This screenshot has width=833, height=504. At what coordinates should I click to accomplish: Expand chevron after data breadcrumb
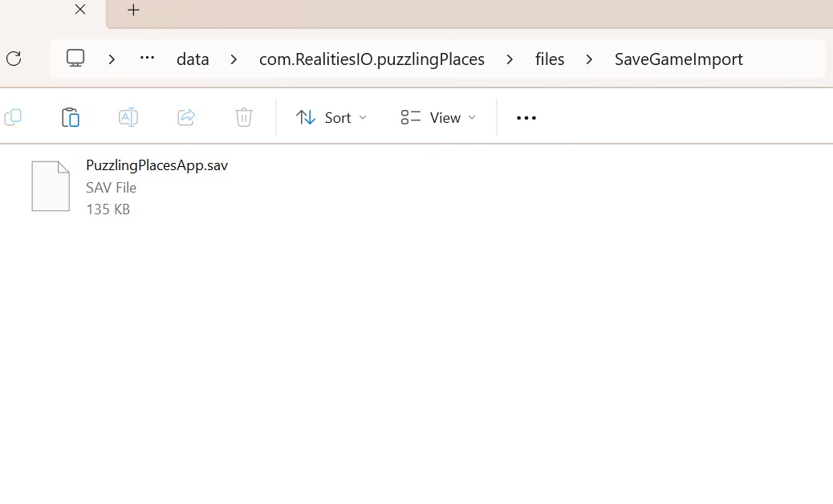click(234, 59)
